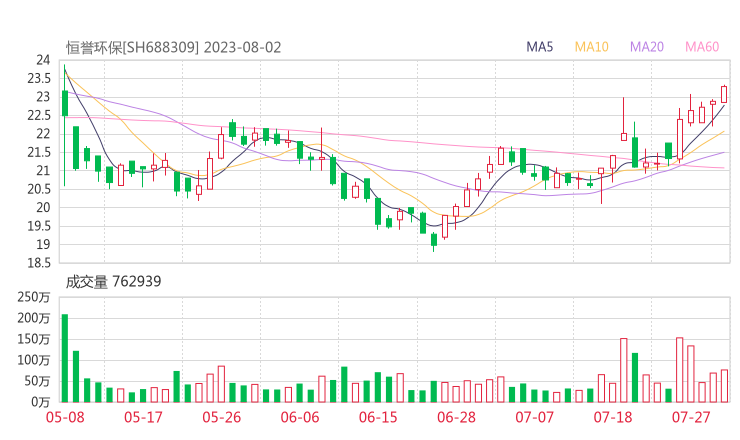Click the 19.5 price axis label

39,226
